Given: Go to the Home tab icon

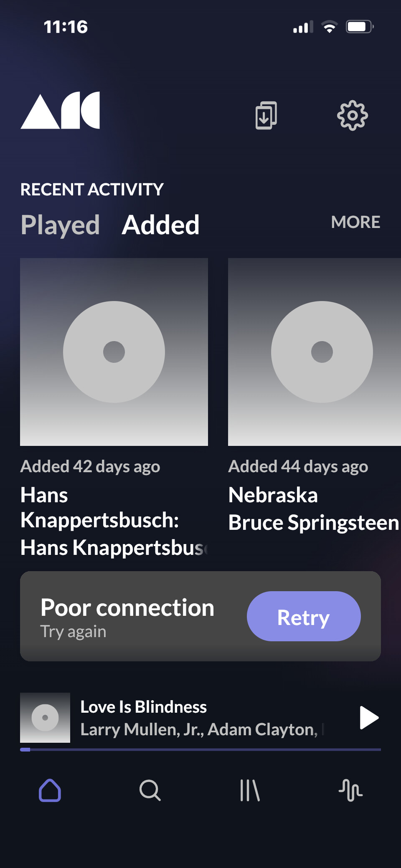Looking at the screenshot, I should pyautogui.click(x=50, y=790).
